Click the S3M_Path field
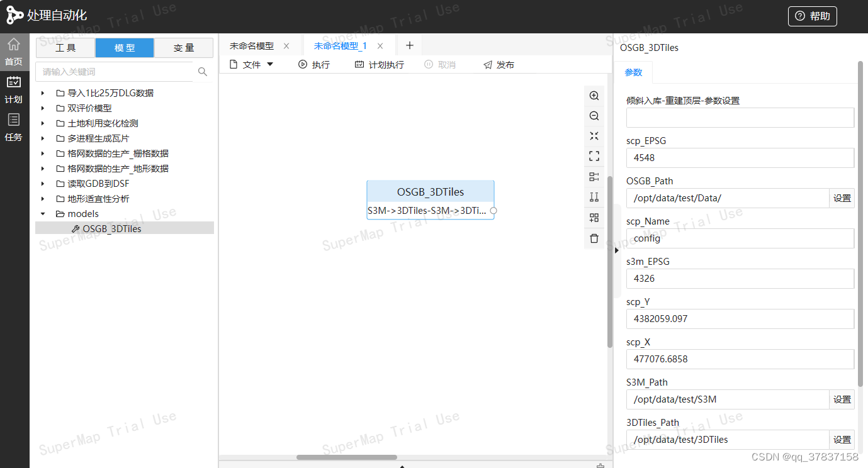The height and width of the screenshot is (468, 868). [728, 399]
